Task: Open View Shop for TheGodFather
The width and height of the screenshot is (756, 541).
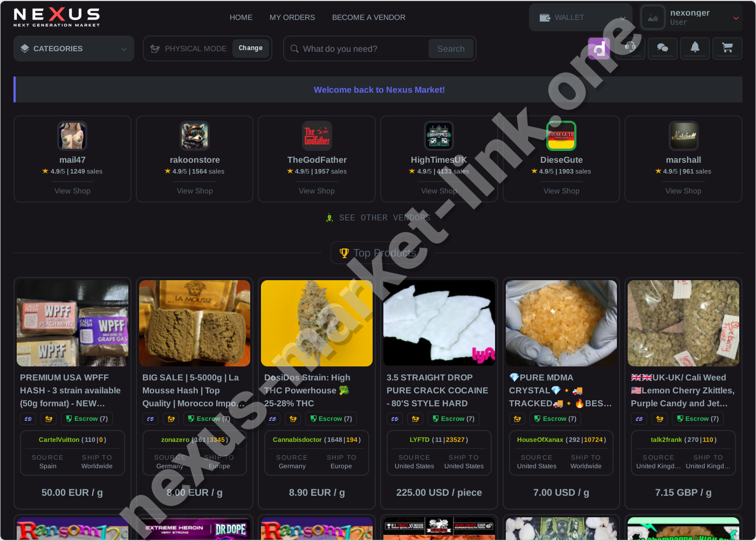Action: (317, 191)
